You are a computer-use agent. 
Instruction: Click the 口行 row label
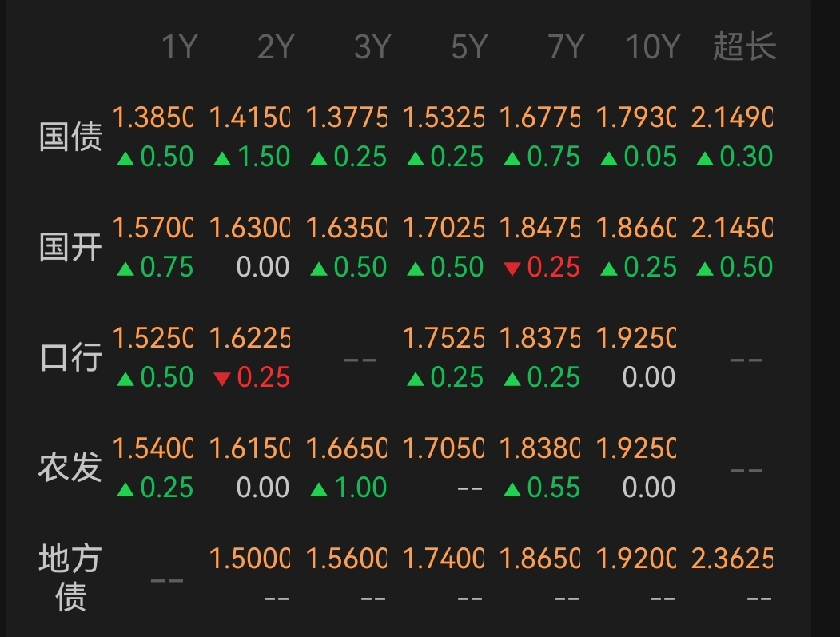tap(71, 358)
